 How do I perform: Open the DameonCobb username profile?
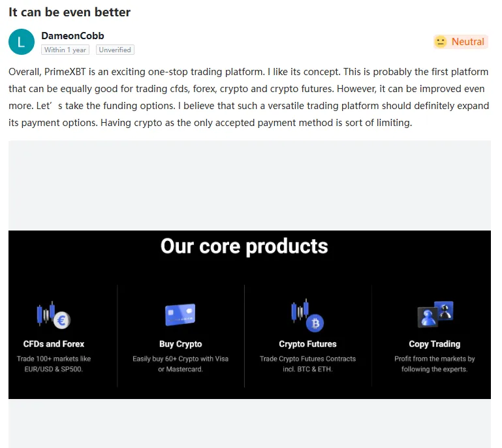point(72,35)
